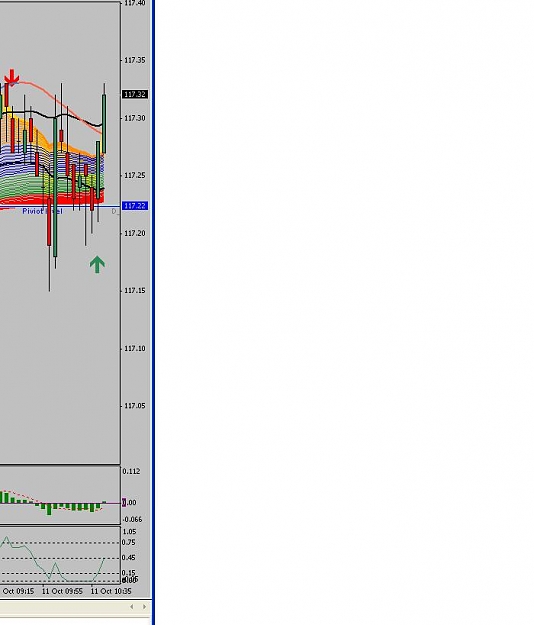Click the 117.05 price scale label

(135, 406)
